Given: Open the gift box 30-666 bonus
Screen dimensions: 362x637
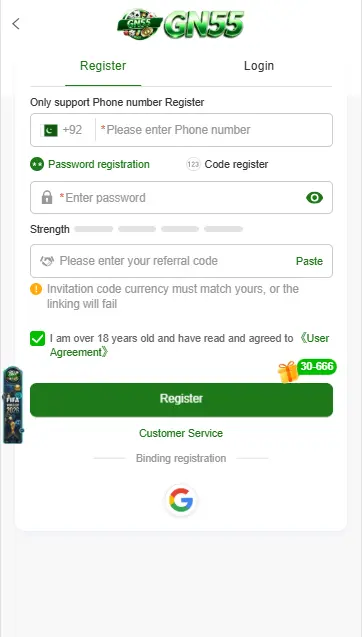Looking at the screenshot, I should point(307,370).
